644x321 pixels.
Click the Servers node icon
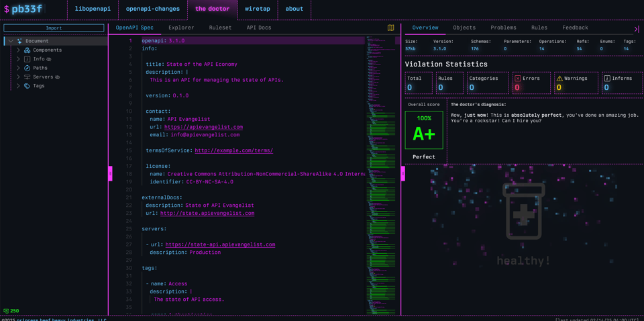point(28,77)
